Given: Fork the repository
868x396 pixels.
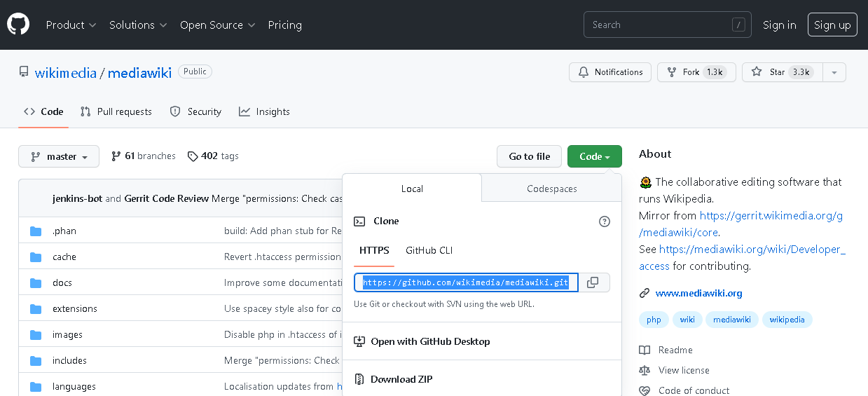Looking at the screenshot, I should 696,72.
